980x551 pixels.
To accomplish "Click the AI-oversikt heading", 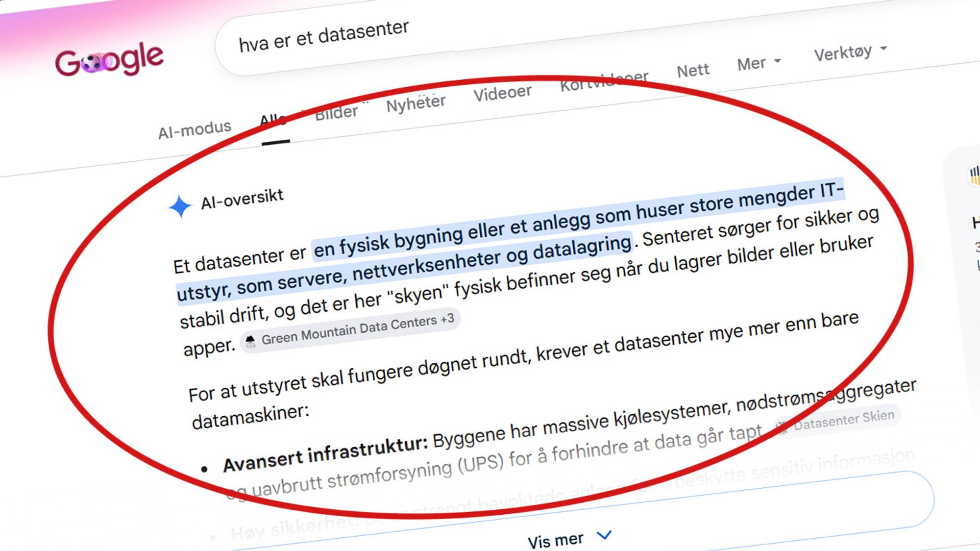I will (242, 199).
